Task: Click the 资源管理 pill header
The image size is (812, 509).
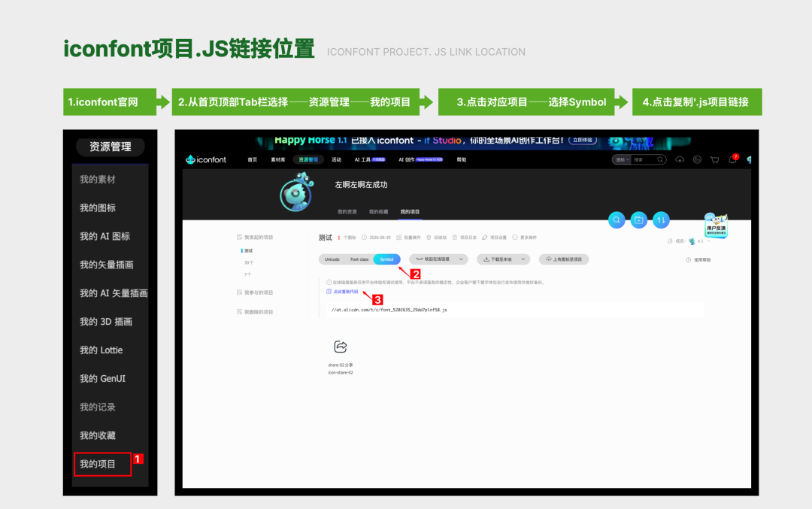Action: click(x=111, y=147)
